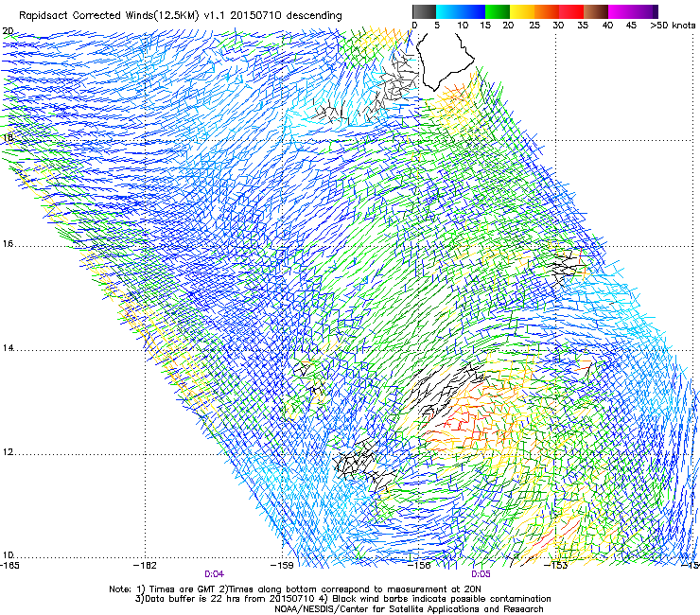Click the magenta 40-45 knots legend swatch
The image size is (700, 615).
pos(621,11)
